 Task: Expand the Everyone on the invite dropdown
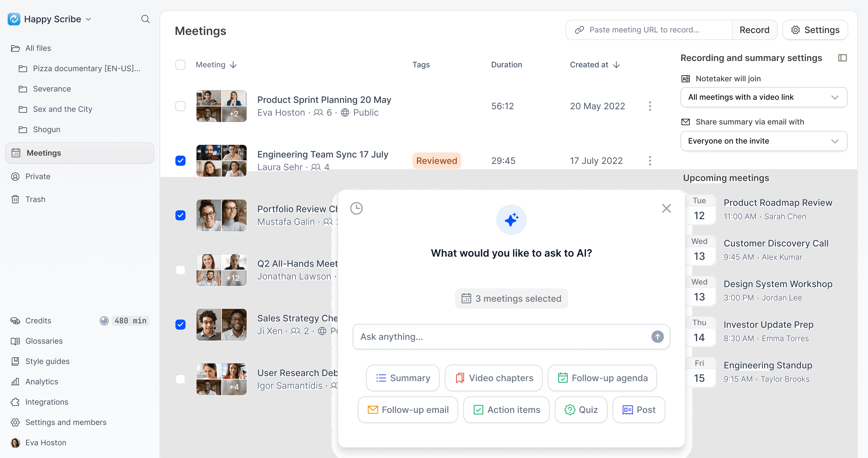[763, 141]
